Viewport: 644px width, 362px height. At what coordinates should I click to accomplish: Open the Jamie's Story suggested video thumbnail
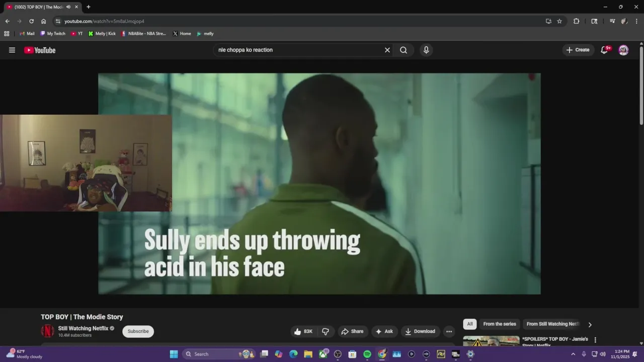point(491,341)
